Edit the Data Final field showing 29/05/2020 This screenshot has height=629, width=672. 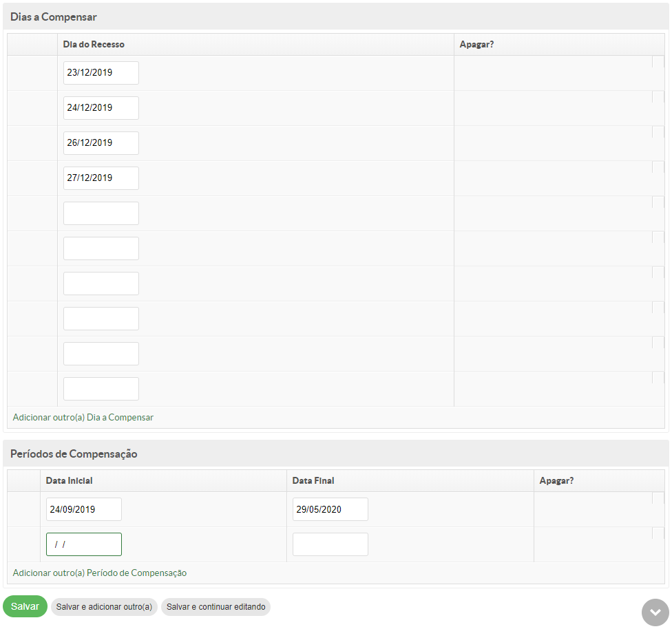330,509
